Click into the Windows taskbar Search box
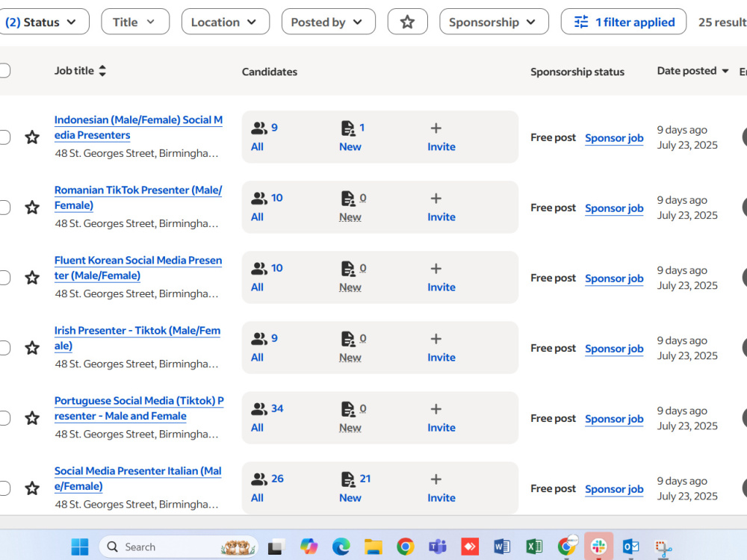 (179, 547)
